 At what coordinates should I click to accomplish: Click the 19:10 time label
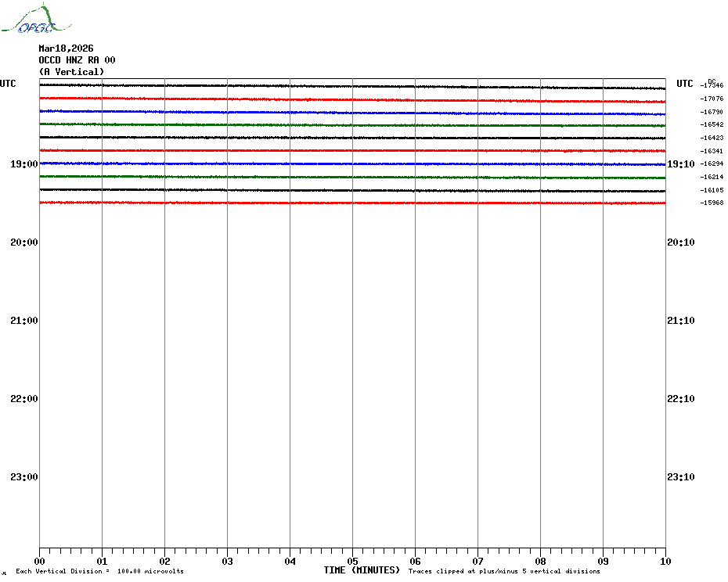click(x=681, y=163)
